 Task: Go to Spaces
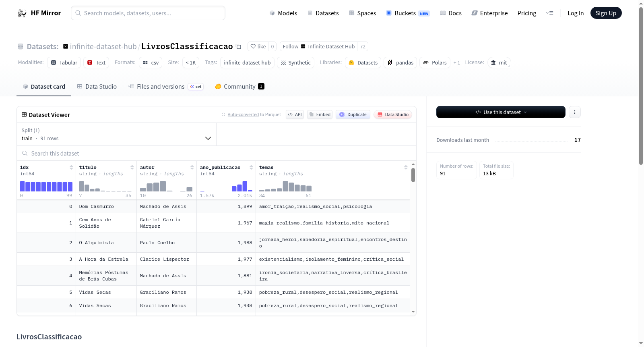pyautogui.click(x=362, y=13)
